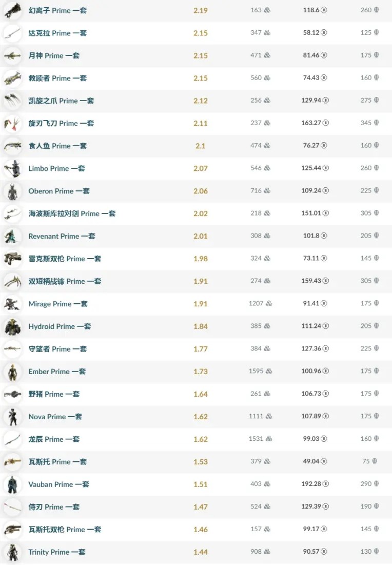This screenshot has width=392, height=565.
Task: Click the Mirage Prime warframe icon
Action: (12, 304)
